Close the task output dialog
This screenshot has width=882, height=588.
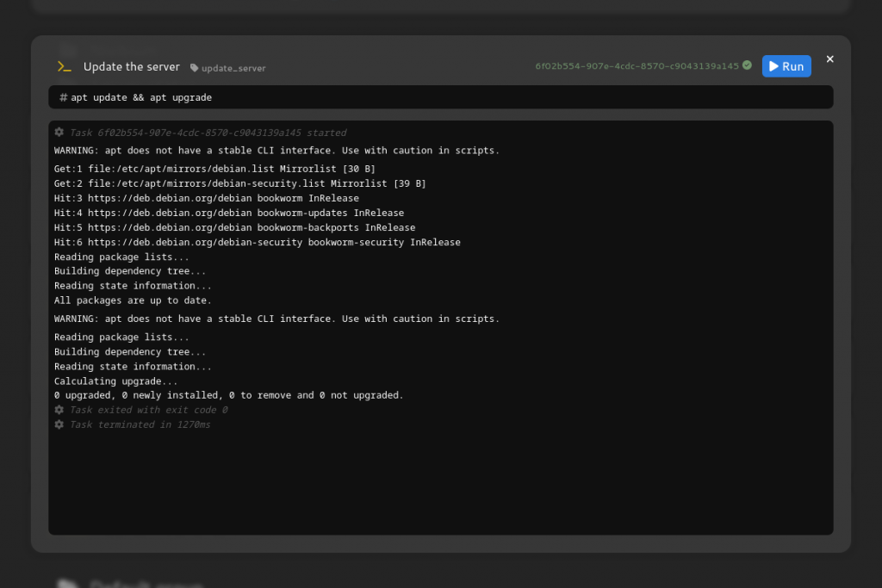[830, 59]
